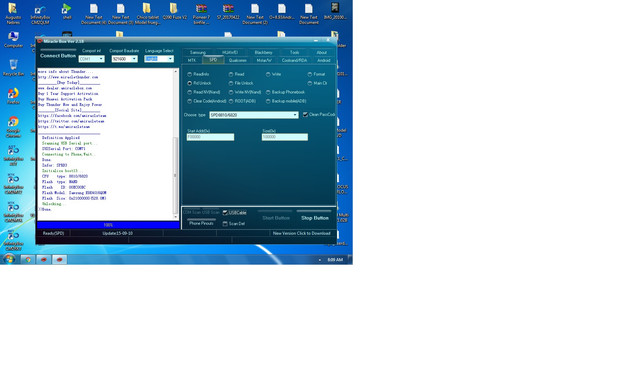The image size is (640, 384).
Task: Switch to the Blackberry tab
Action: [263, 52]
